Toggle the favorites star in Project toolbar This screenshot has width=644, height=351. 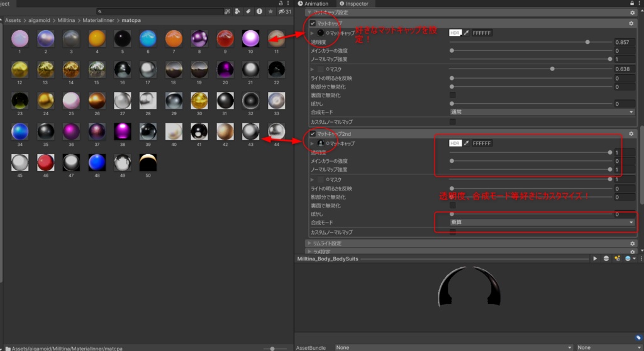(270, 11)
